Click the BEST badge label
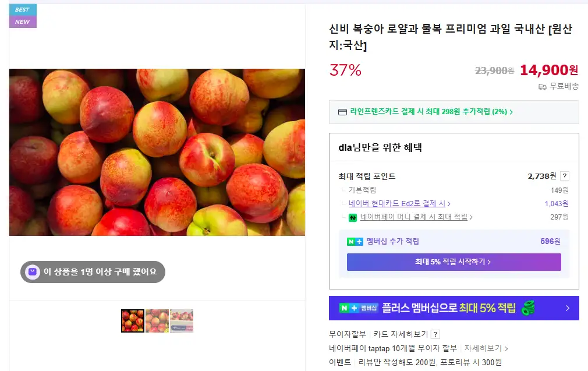588x371 pixels. click(x=23, y=10)
